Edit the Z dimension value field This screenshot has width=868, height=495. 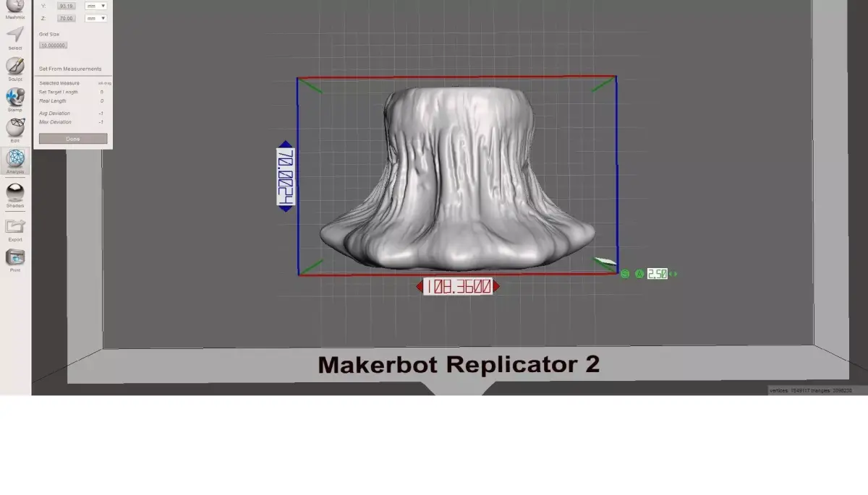[x=66, y=18]
